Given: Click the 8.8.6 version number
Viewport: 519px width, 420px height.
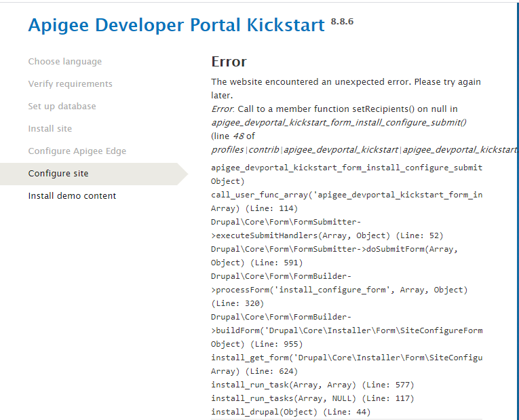Looking at the screenshot, I should (342, 22).
